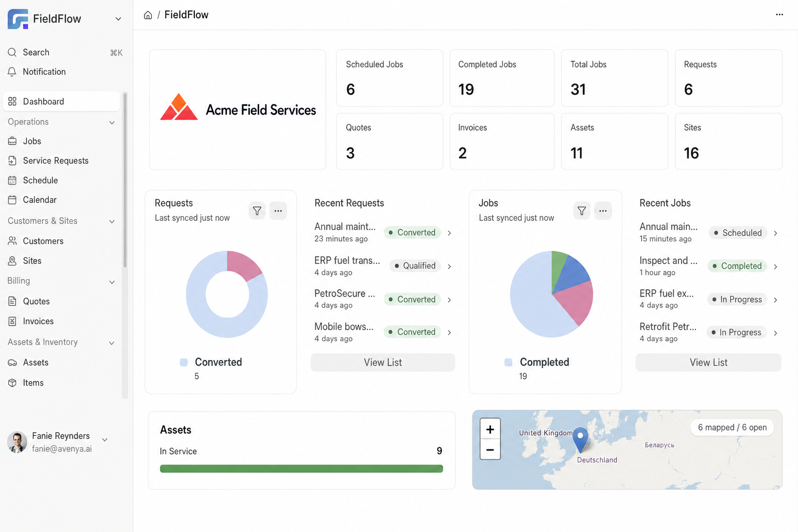The image size is (798, 532).
Task: Click the Scheduled status badge
Action: pyautogui.click(x=738, y=233)
